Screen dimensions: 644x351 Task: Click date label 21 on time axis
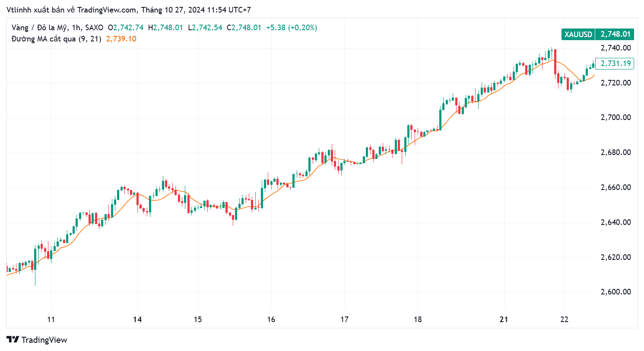504,319
